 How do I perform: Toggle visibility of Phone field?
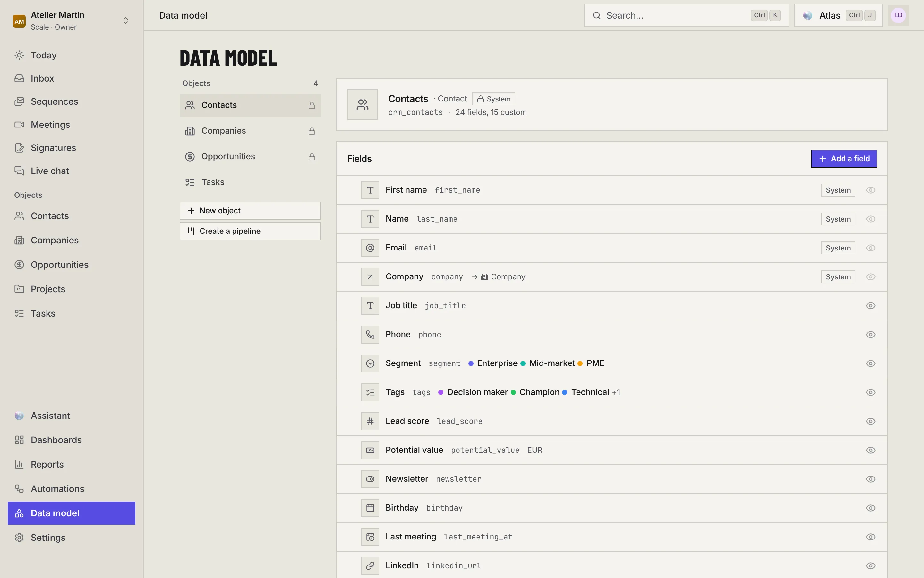click(x=870, y=335)
